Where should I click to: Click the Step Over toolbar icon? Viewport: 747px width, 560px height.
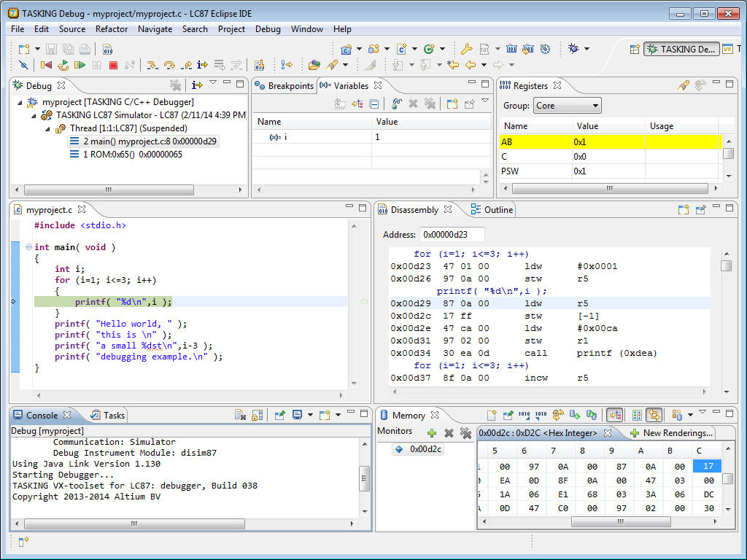(169, 65)
